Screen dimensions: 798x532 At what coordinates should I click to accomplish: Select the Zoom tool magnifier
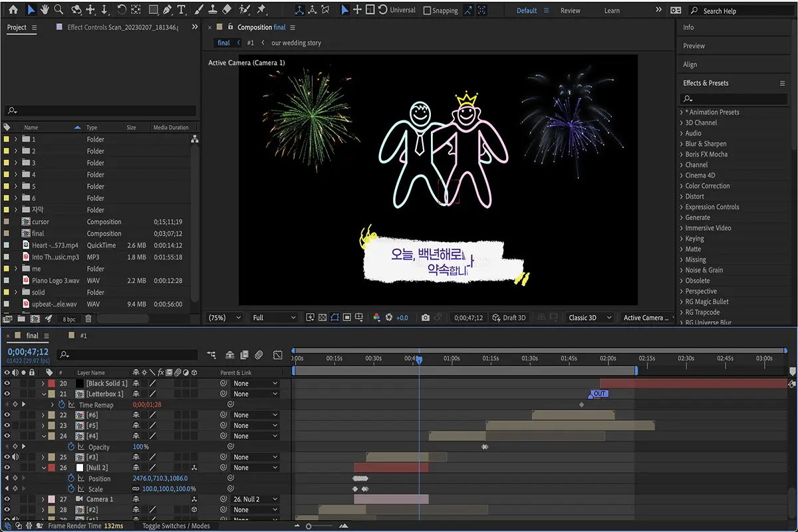point(59,10)
